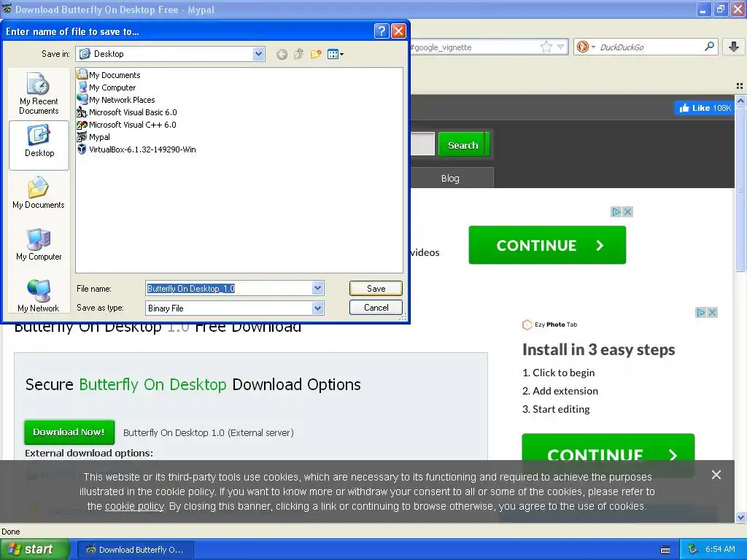Click the Cancel button in save dialog
747x560 pixels.
376,308
